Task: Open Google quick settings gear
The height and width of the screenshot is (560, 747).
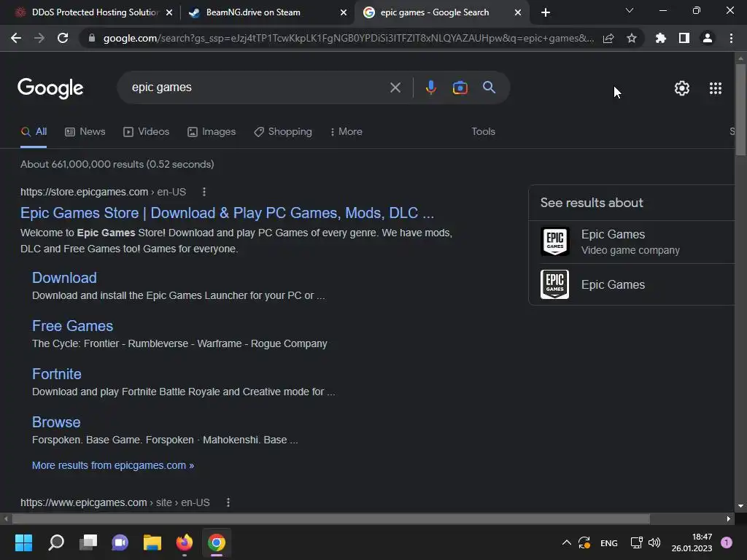Action: pyautogui.click(x=682, y=88)
